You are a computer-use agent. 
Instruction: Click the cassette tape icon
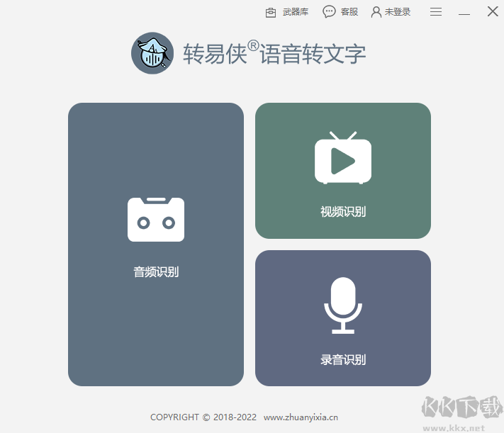point(156,220)
